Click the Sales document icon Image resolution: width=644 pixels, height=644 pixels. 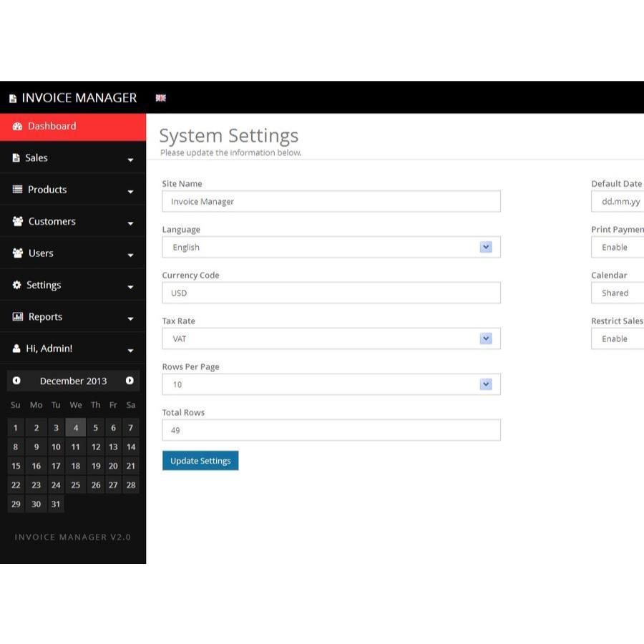pyautogui.click(x=16, y=157)
